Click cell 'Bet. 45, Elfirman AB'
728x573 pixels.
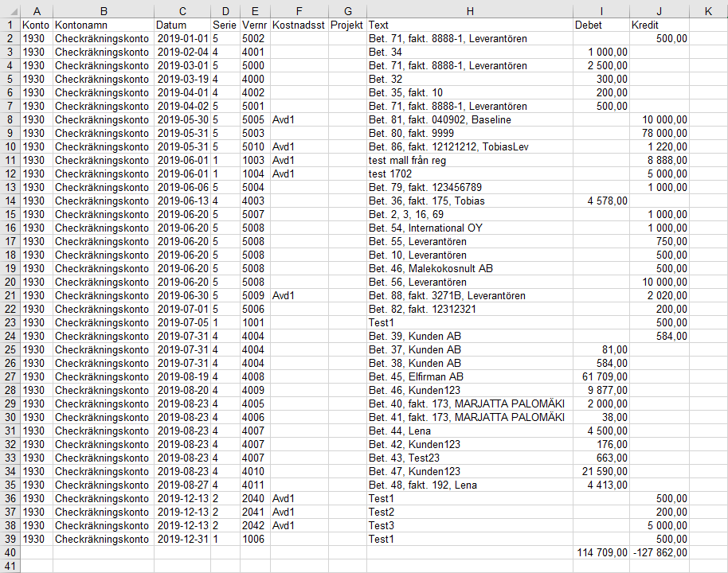(470, 376)
